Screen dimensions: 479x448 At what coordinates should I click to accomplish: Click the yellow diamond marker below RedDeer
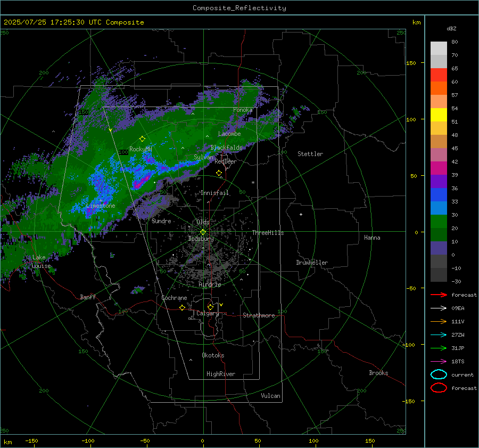coord(219,173)
